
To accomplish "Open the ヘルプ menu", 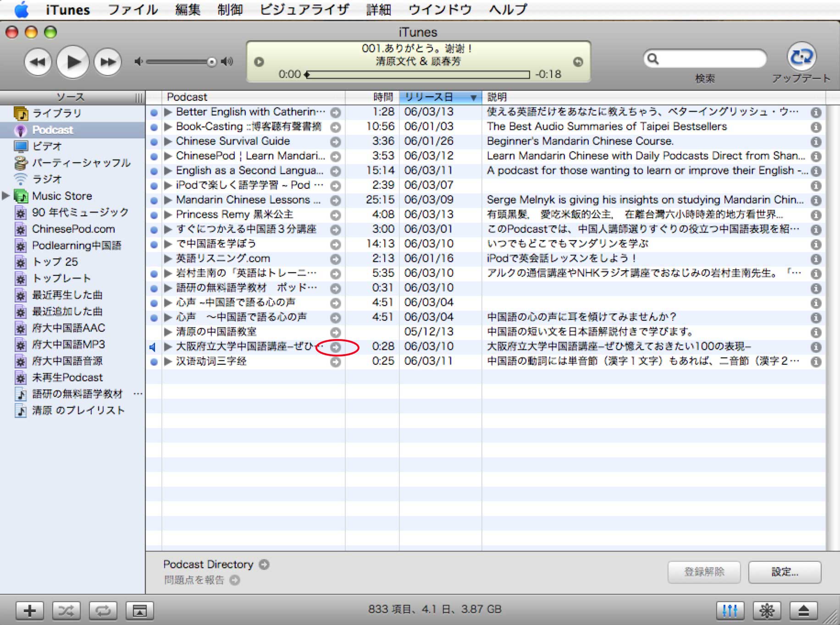I will [x=508, y=9].
